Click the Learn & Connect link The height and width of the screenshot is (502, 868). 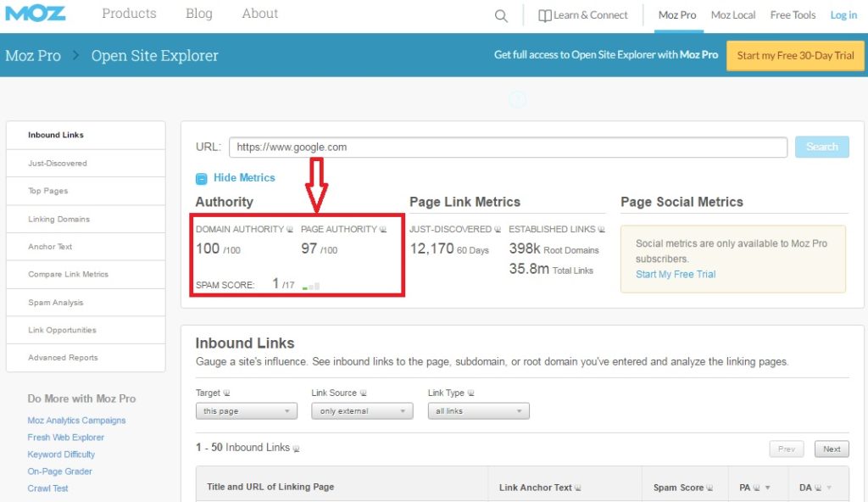click(590, 15)
